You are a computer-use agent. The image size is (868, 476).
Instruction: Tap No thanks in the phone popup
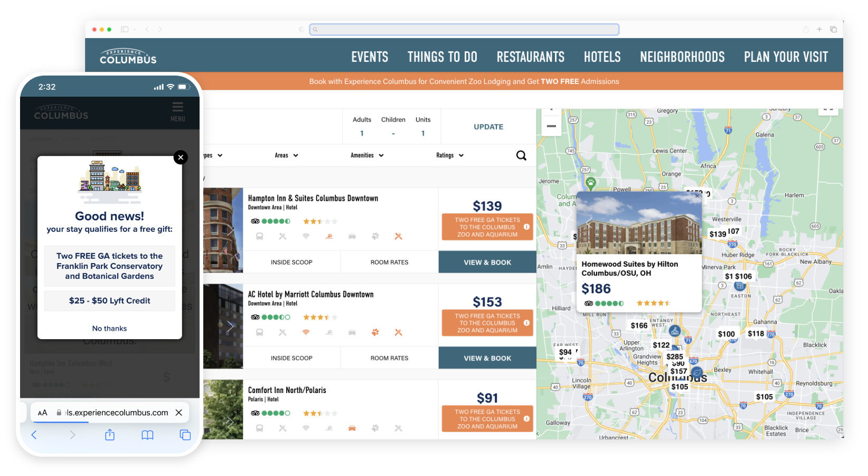pos(110,329)
